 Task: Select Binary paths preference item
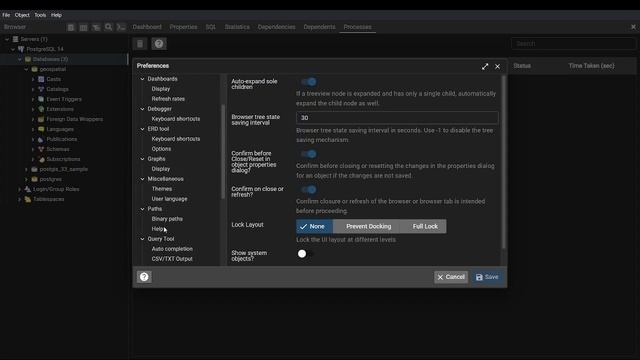(x=167, y=219)
